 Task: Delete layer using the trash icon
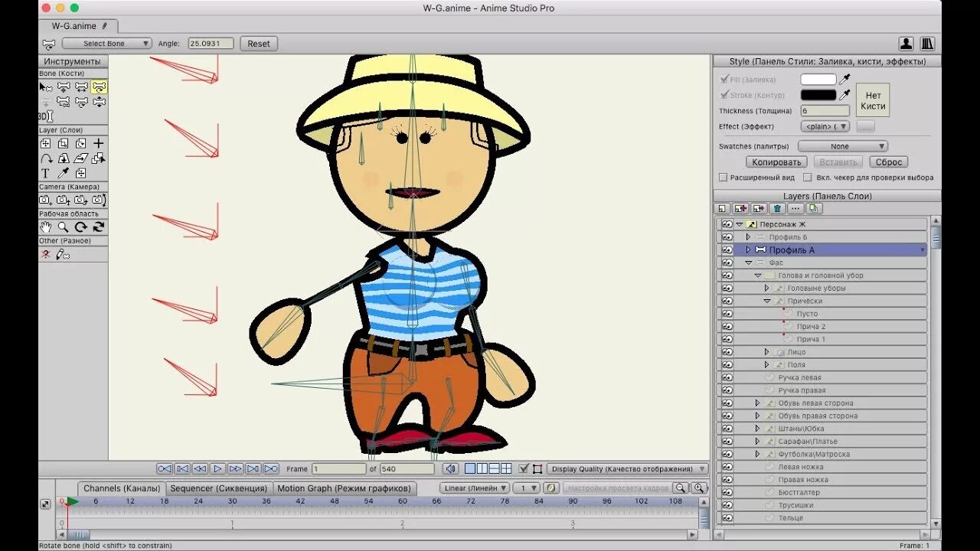pos(778,208)
